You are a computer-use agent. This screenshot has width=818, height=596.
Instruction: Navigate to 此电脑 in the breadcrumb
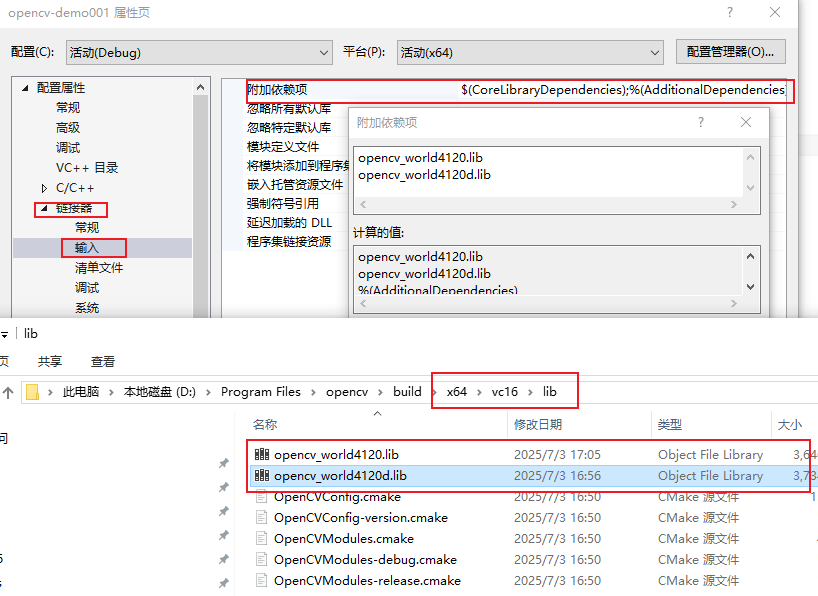[81, 392]
